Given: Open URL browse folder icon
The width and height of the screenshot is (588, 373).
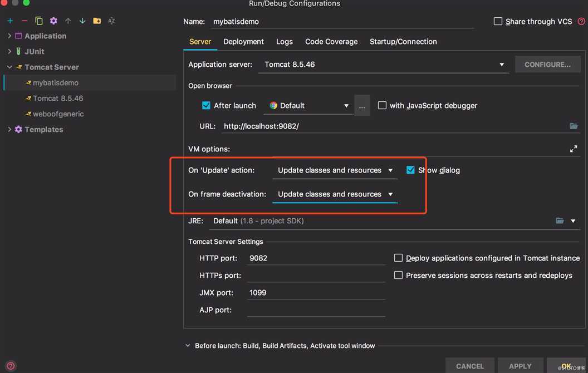Looking at the screenshot, I should [x=574, y=126].
